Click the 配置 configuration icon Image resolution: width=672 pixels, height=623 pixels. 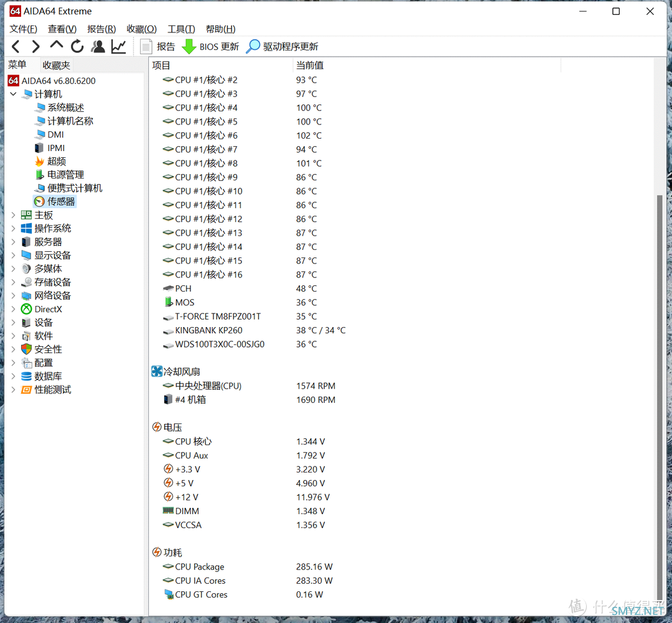pos(26,362)
